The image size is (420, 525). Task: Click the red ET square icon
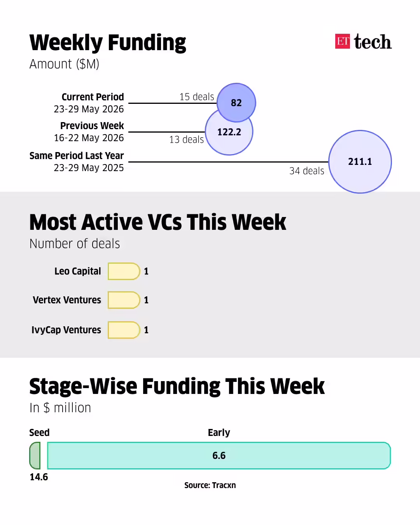coord(342,41)
